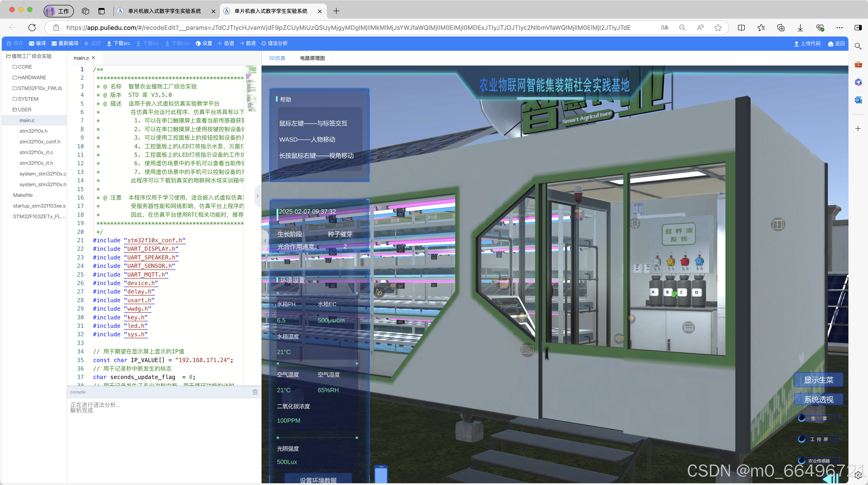
Task: Clear console with trash icon
Action: (255, 392)
